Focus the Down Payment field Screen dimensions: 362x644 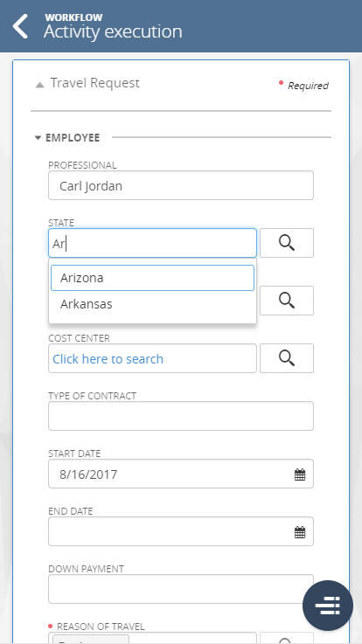point(181,589)
